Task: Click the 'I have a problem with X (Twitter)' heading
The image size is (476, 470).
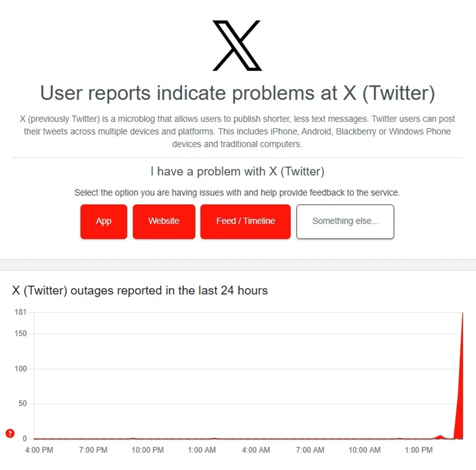Action: pyautogui.click(x=237, y=171)
